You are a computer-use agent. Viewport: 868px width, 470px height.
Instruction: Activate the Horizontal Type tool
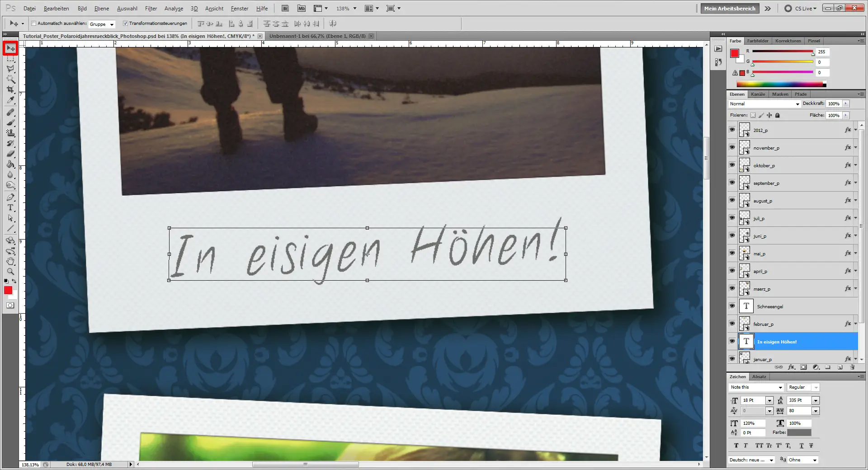(10, 208)
